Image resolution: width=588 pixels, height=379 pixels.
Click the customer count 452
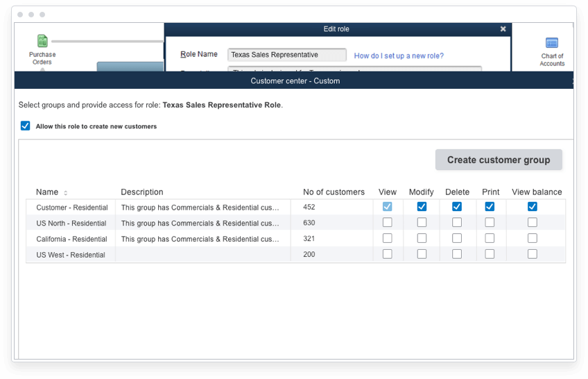coord(309,207)
